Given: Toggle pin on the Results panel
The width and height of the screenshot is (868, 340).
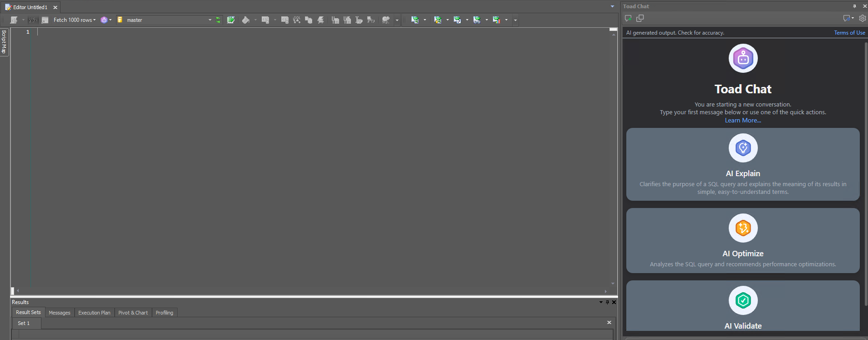Looking at the screenshot, I should [607, 302].
